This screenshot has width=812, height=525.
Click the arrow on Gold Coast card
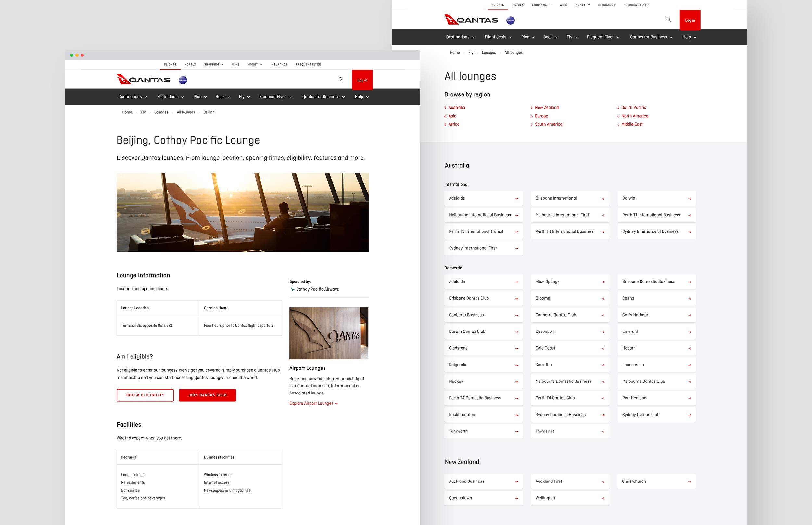click(x=603, y=348)
